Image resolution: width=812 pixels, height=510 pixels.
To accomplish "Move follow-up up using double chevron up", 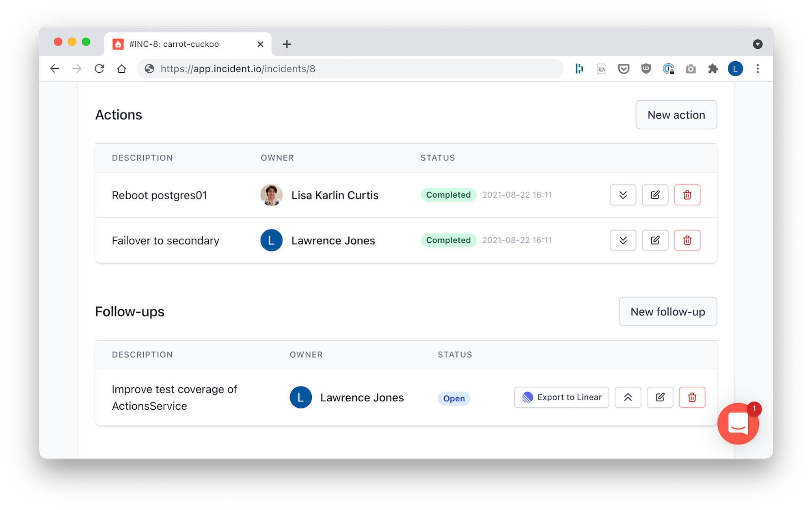I will pyautogui.click(x=628, y=397).
